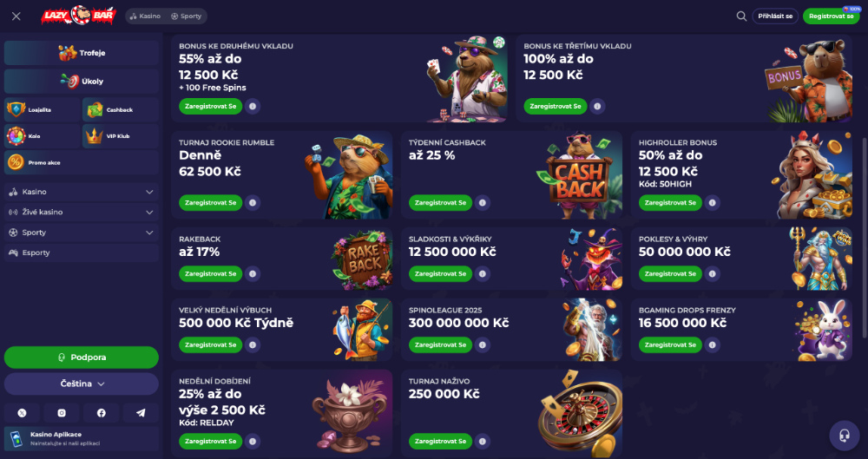Open the Čeština language dropdown
The width and height of the screenshot is (868, 459).
click(x=82, y=384)
